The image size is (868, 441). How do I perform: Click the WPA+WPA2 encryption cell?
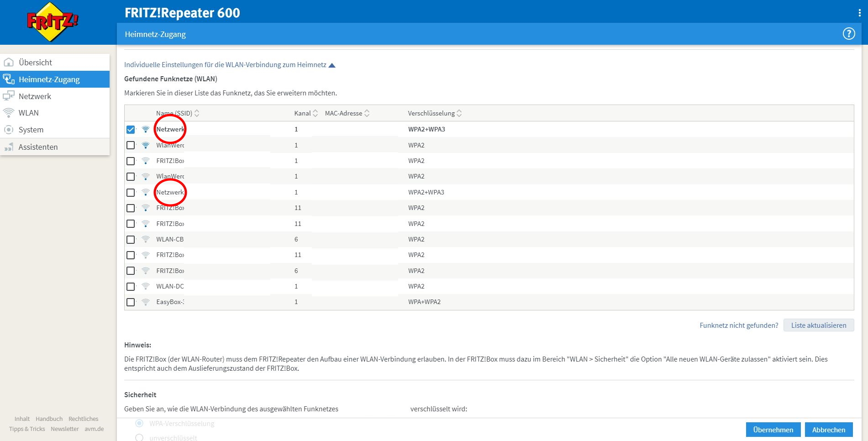click(424, 302)
